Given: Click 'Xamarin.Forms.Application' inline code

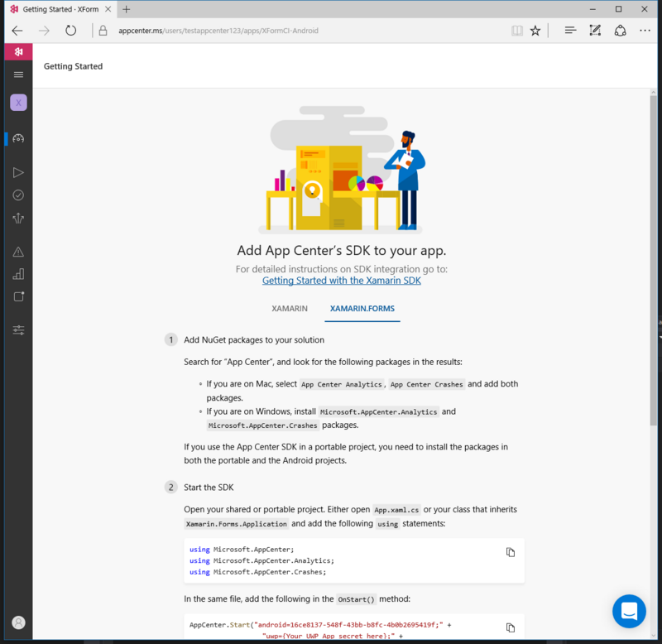Looking at the screenshot, I should 237,524.
